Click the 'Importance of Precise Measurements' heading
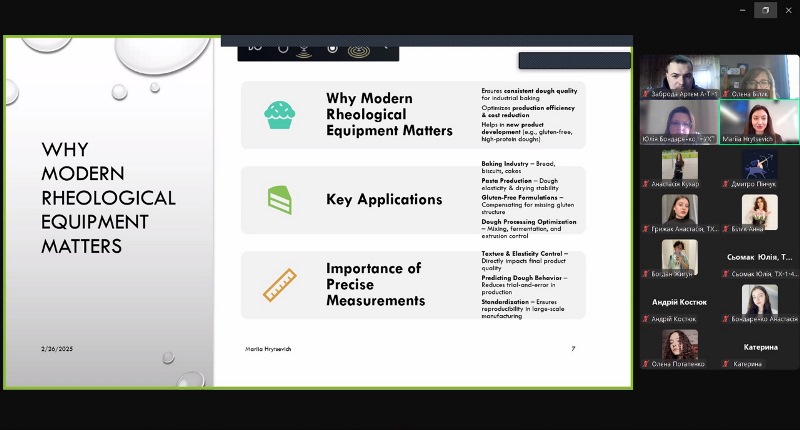The width and height of the screenshot is (800, 430). 376,285
